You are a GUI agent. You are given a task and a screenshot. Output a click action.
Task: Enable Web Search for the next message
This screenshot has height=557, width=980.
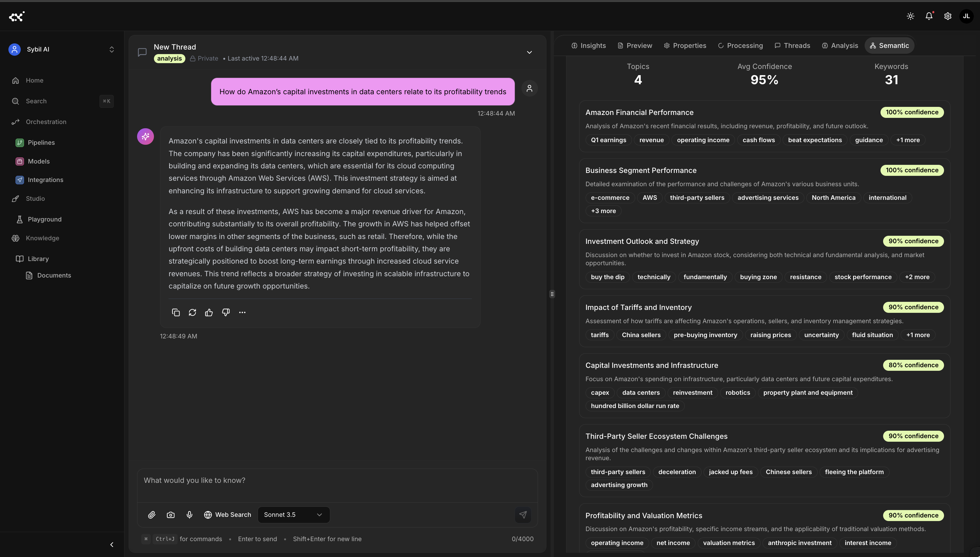pyautogui.click(x=227, y=515)
